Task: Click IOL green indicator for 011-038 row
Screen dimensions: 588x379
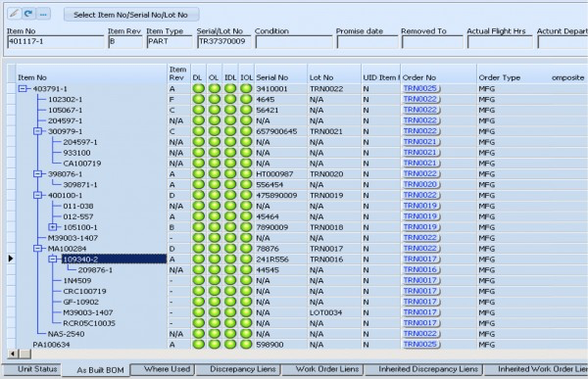Action: [x=246, y=206]
